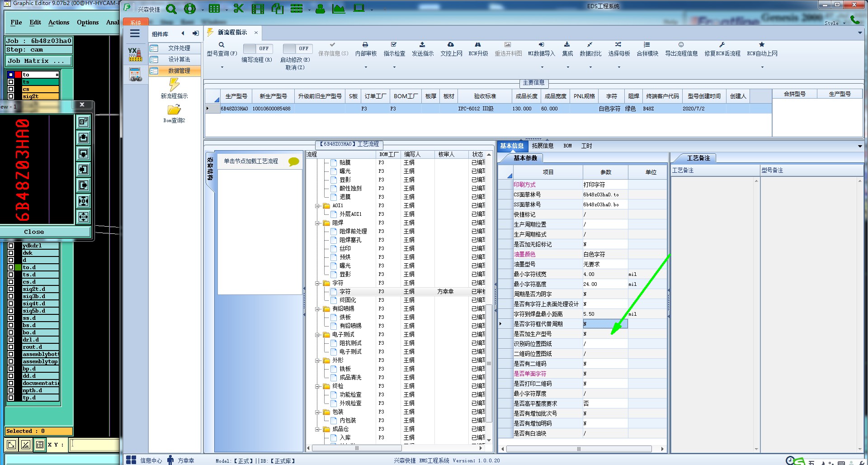This screenshot has width=868, height=465.
Task: Click the 导出流程信息 smiley icon
Action: [681, 45]
